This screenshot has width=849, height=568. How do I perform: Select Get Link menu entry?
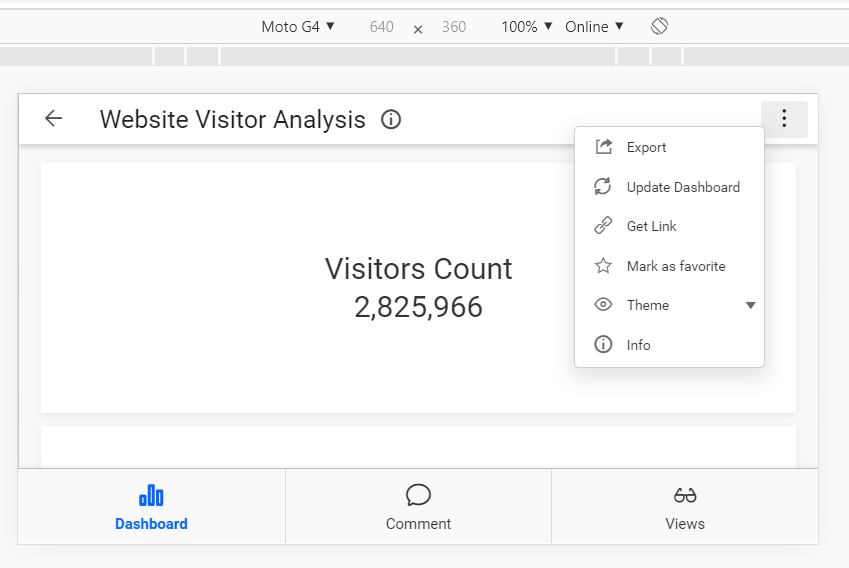click(669, 226)
